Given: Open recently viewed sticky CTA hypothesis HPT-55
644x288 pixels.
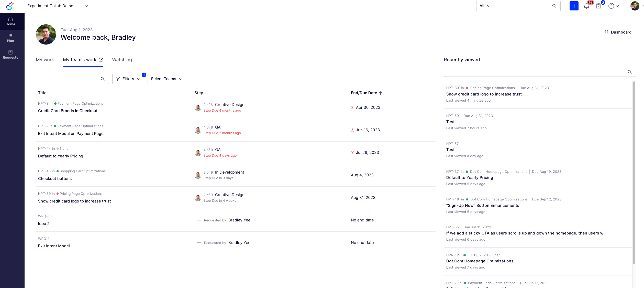Looking at the screenshot, I should click(x=538, y=233).
